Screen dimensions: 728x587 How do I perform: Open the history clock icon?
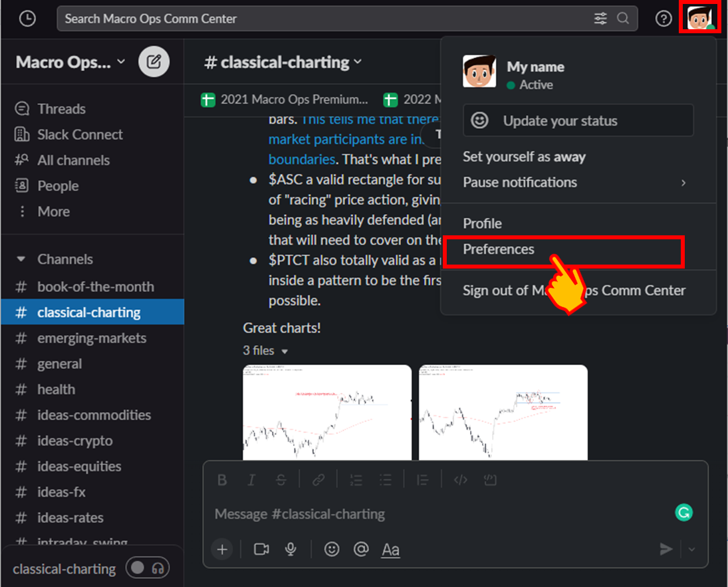pyautogui.click(x=27, y=19)
